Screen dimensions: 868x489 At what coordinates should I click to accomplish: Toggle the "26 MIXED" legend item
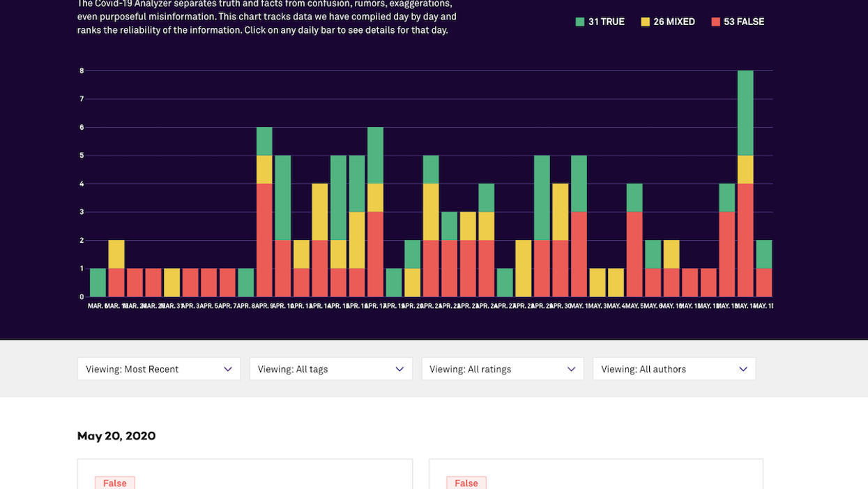[667, 22]
